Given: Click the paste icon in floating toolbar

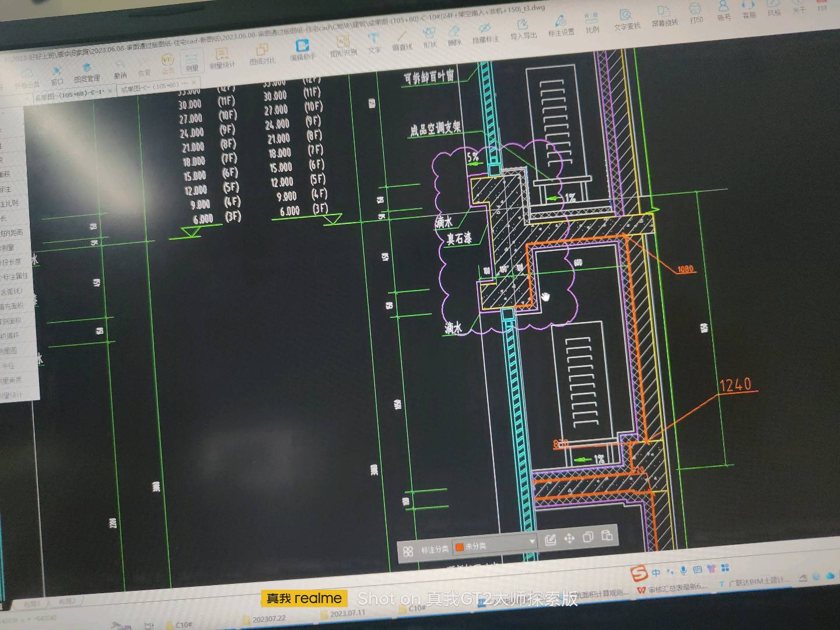Looking at the screenshot, I should (x=607, y=534).
